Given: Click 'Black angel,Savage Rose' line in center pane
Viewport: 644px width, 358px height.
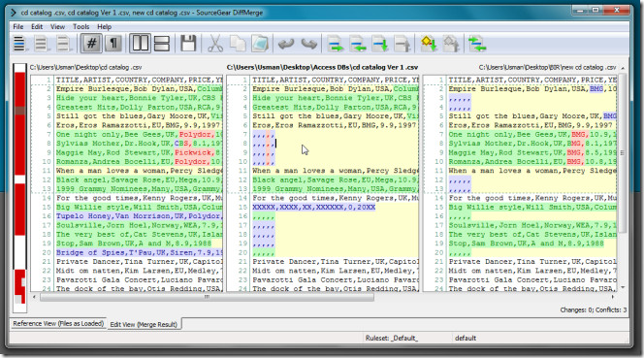Looking at the screenshot, I should coord(336,180).
